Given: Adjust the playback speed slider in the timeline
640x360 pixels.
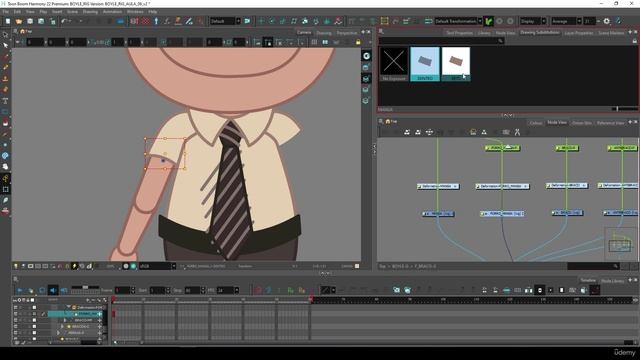Looking at the screenshot, I should [85, 287].
